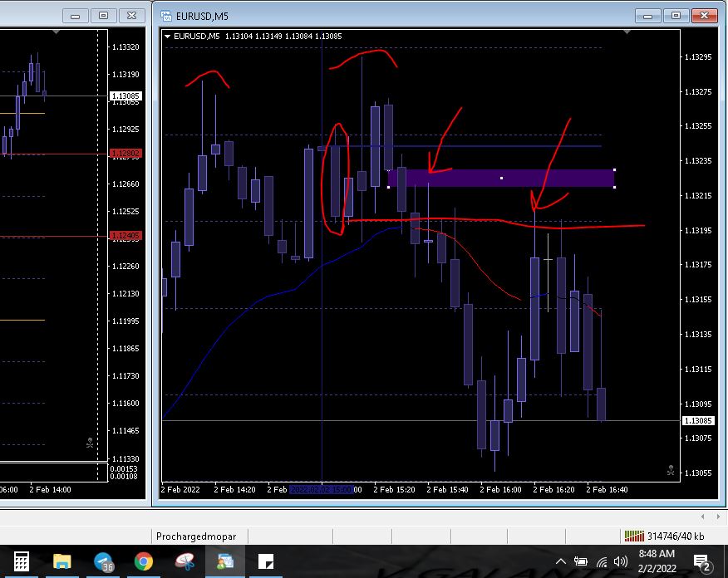
Task: Click the red 1.12802 price label
Action: pyautogui.click(x=125, y=153)
